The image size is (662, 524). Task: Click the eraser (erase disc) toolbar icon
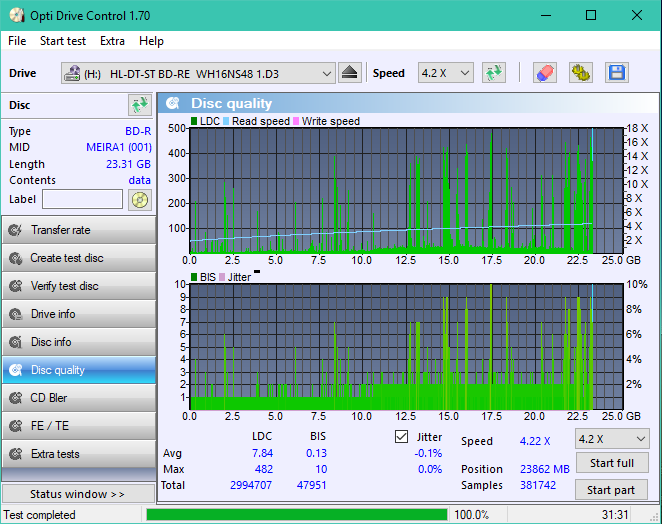click(x=545, y=73)
